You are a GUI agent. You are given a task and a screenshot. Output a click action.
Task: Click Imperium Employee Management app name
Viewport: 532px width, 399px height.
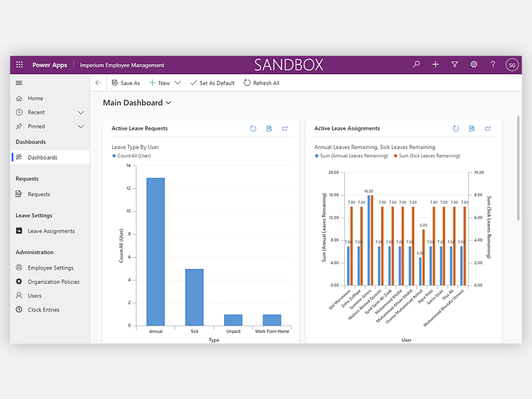point(122,65)
